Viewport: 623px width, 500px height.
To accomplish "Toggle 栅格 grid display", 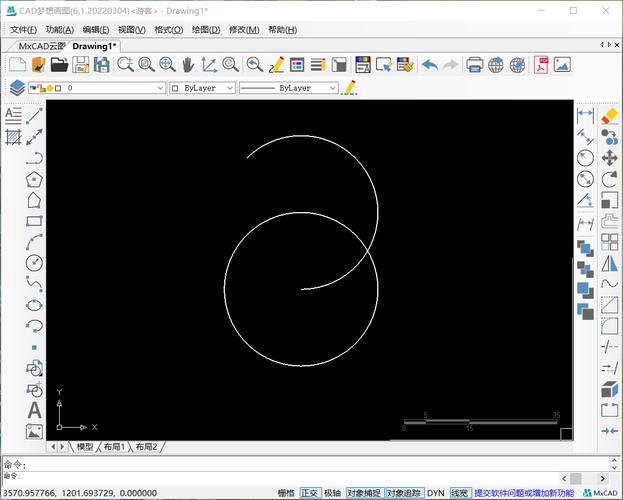I will 286,493.
